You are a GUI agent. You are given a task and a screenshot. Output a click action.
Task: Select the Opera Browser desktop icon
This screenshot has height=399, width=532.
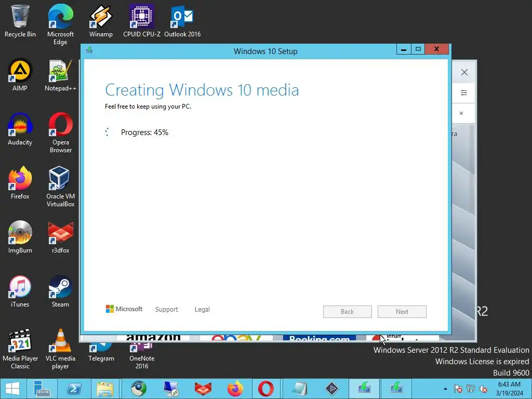[x=60, y=132]
